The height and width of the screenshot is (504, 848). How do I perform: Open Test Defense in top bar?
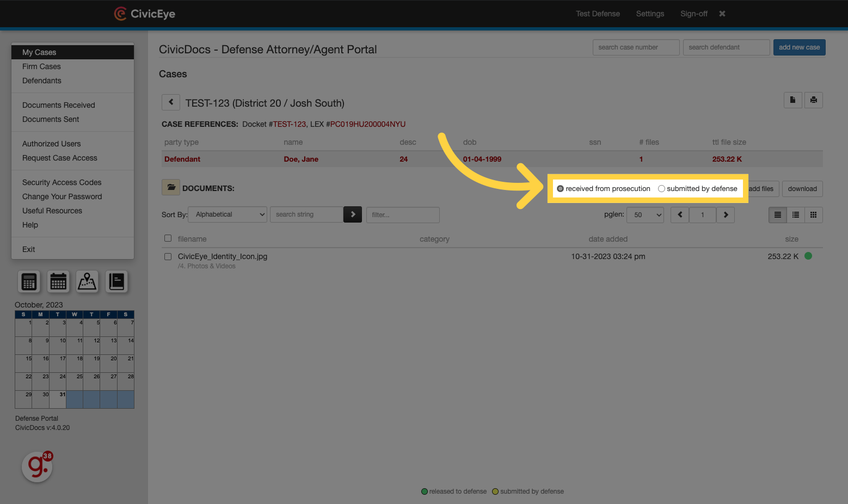[598, 14]
